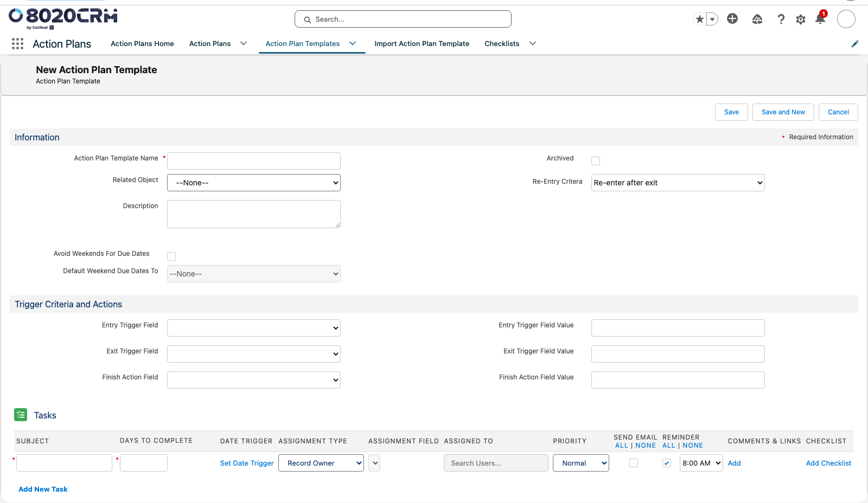The height and width of the screenshot is (503, 868).
Task: Click the Global Actions plus icon
Action: click(x=732, y=19)
